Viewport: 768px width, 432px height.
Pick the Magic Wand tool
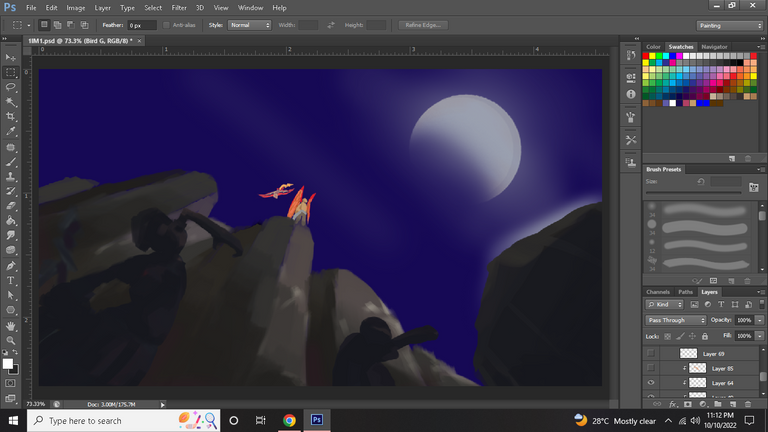[10, 102]
